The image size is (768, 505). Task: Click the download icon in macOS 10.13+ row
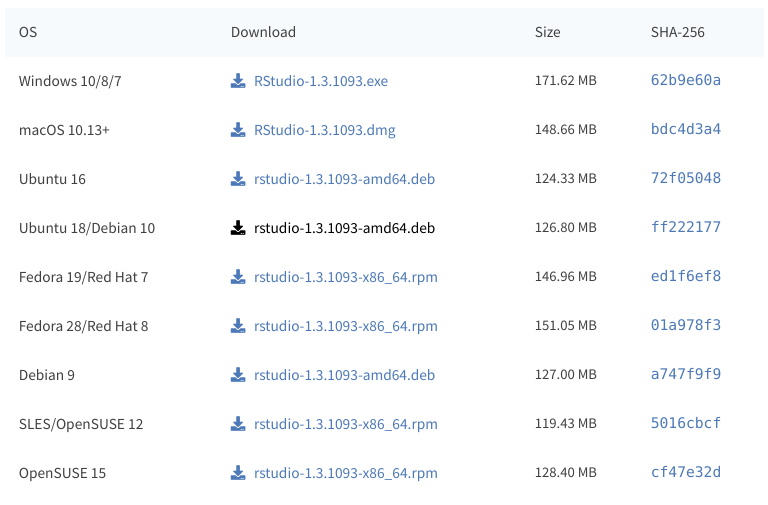[238, 130]
